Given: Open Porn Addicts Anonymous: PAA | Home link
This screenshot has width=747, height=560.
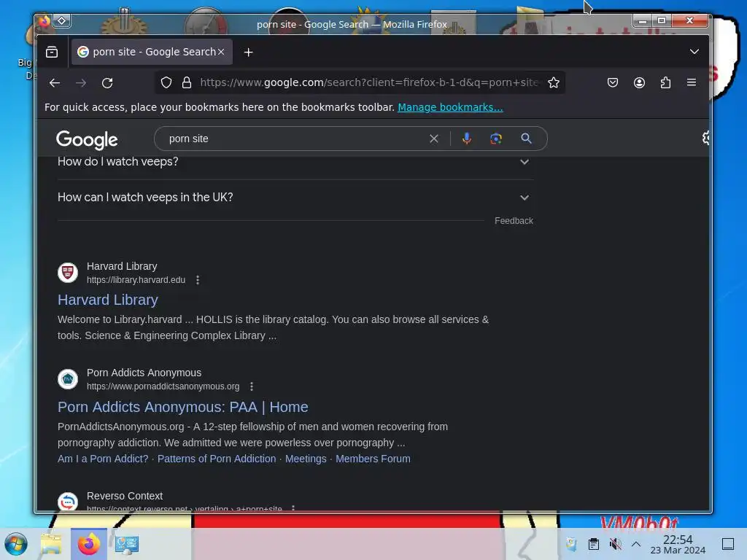Looking at the screenshot, I should (183, 407).
